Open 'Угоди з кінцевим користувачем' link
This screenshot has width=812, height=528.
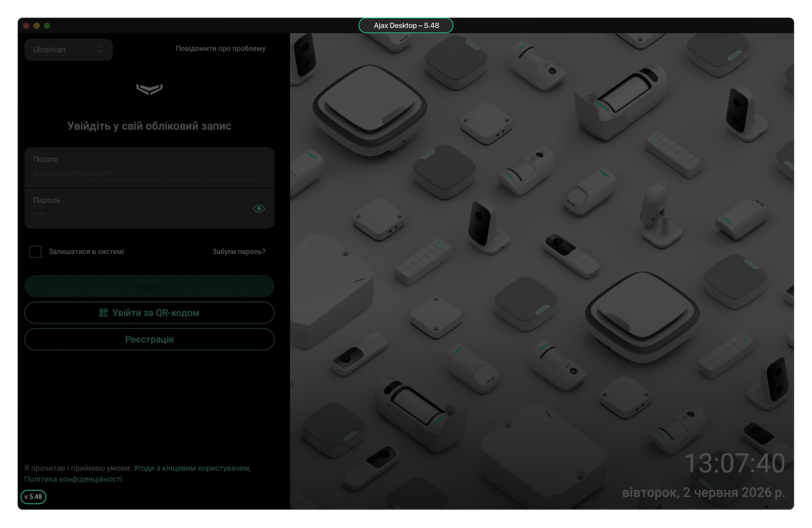192,468
